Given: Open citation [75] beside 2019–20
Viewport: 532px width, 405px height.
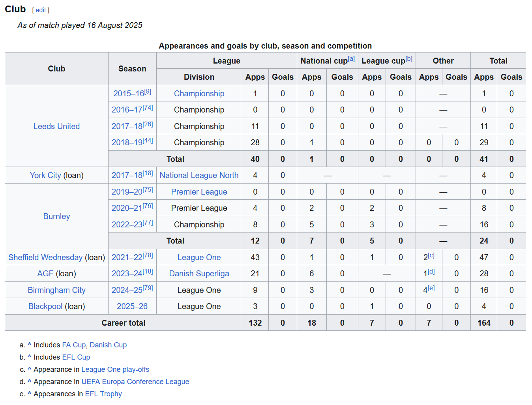Looking at the screenshot, I should (x=148, y=190).
